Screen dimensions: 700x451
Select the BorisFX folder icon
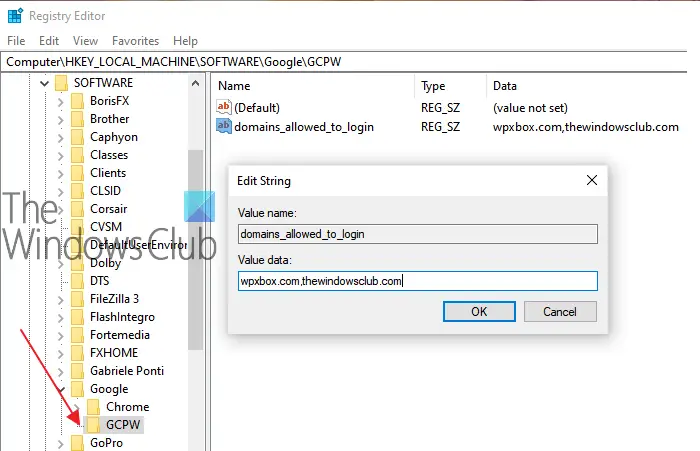[x=77, y=101]
